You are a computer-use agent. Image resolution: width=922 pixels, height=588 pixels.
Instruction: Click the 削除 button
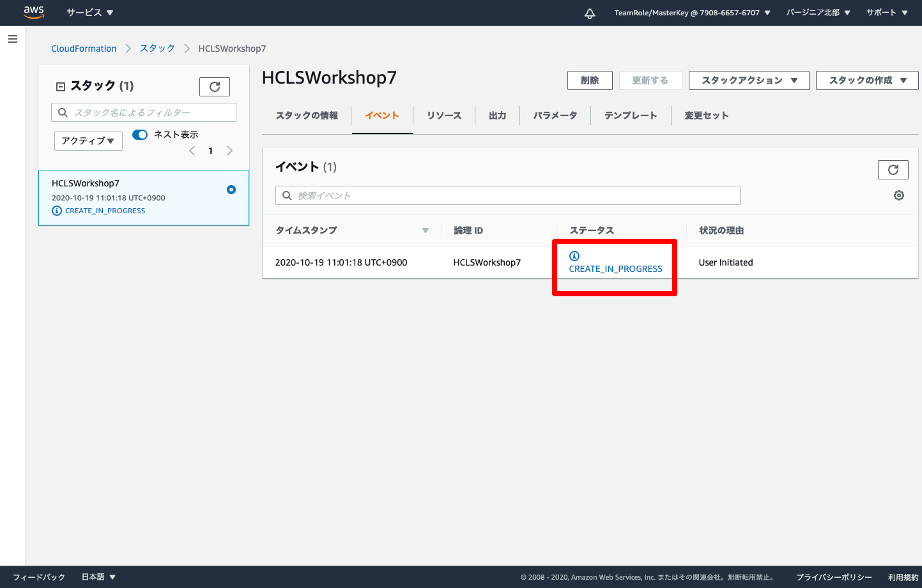click(590, 80)
